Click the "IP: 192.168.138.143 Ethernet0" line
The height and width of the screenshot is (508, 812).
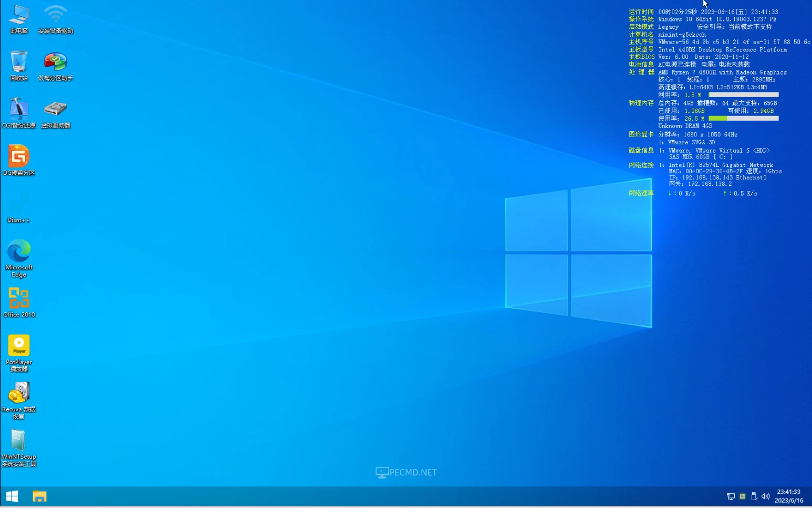click(x=717, y=177)
